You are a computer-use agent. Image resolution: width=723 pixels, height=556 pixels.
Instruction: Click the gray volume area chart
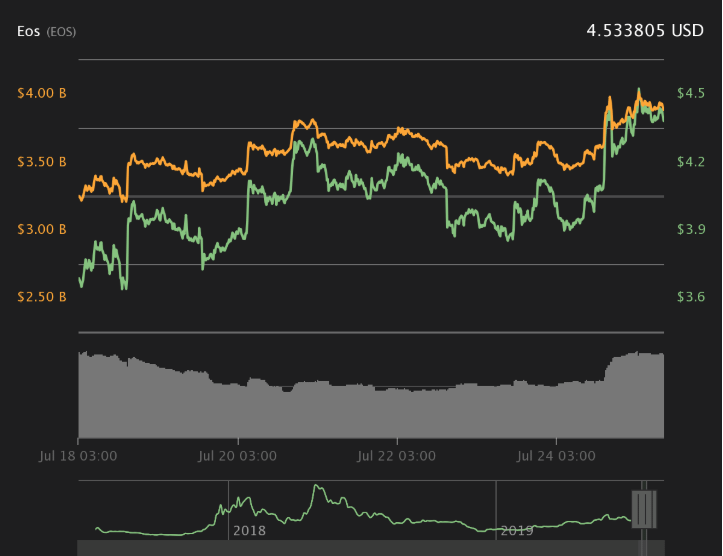click(x=370, y=410)
